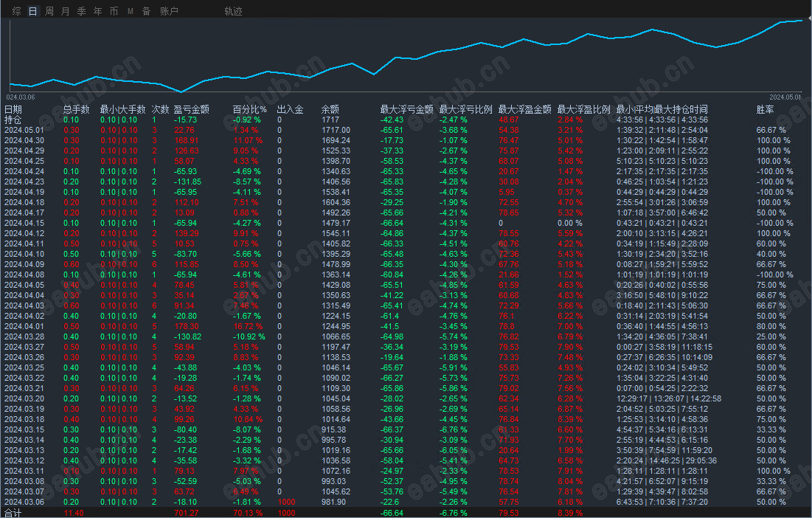This screenshot has width=812, height=518.
Task: Sort by the 胜率 column header
Action: tap(765, 109)
